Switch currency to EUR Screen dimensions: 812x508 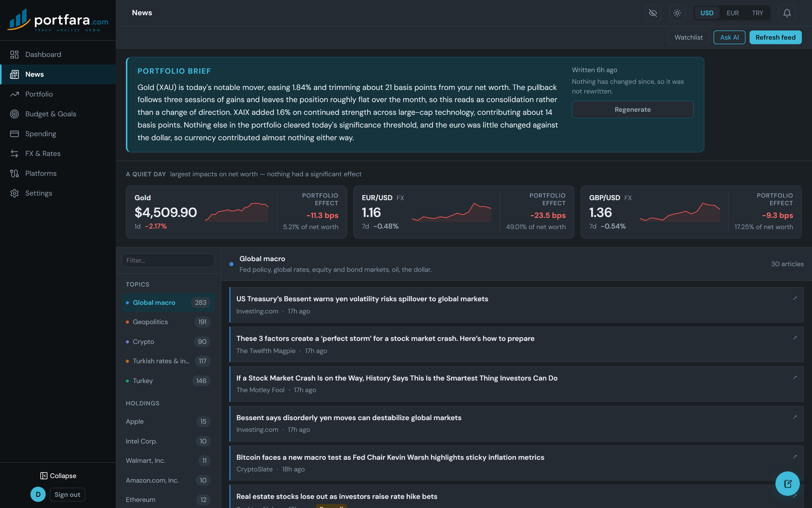click(733, 13)
